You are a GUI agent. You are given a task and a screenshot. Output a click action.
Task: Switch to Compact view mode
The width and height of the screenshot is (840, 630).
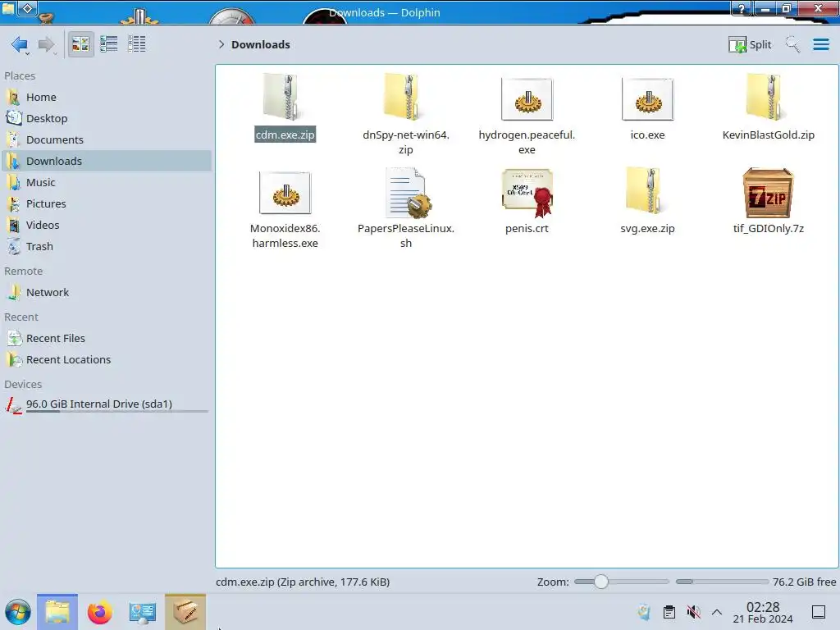[109, 44]
